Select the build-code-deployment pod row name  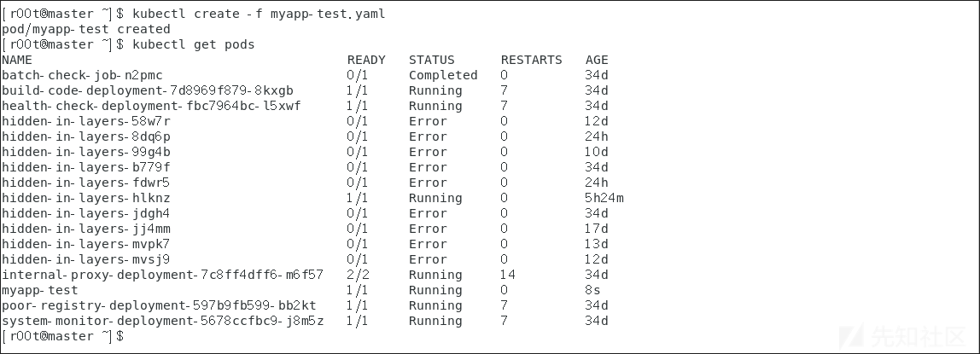pos(148,90)
